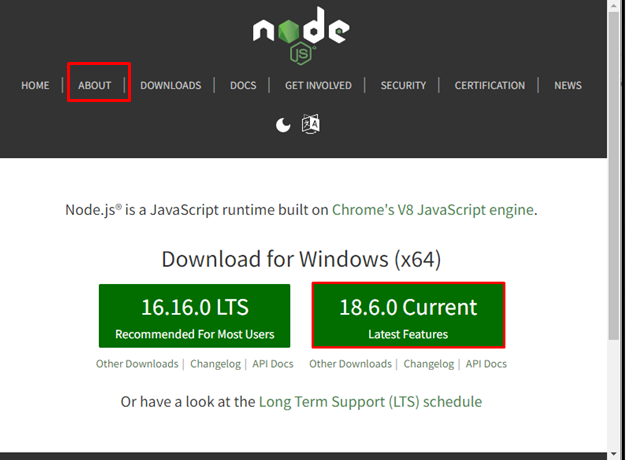626x460 pixels.
Task: Click the vertical scrollbar thumb
Action: 614,176
